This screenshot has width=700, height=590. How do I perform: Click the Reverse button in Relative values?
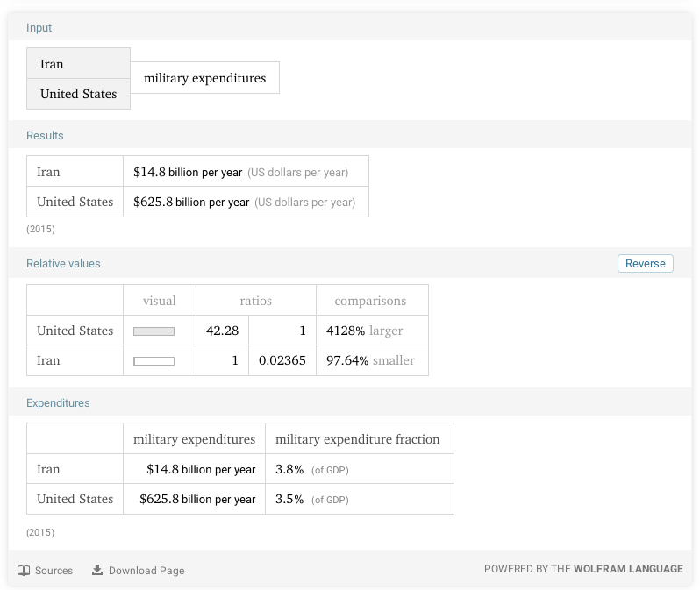click(x=645, y=263)
